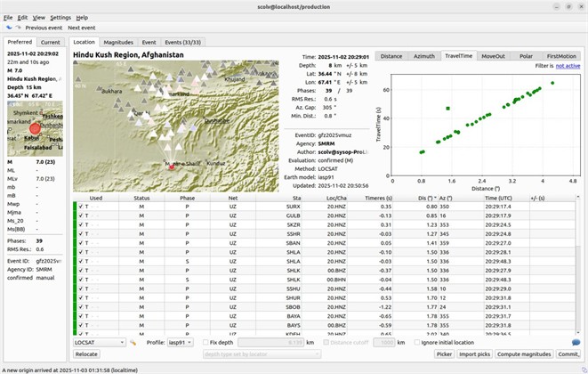Screen dimensions: 588x374
Task: Toggle Used checkbox for station SURX
Action: (x=81, y=207)
